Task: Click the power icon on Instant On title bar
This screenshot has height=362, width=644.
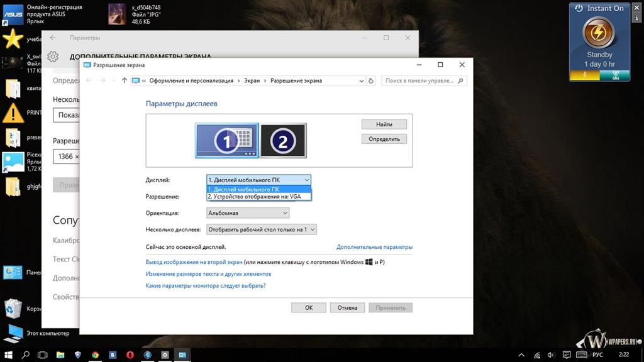Action: pyautogui.click(x=578, y=8)
